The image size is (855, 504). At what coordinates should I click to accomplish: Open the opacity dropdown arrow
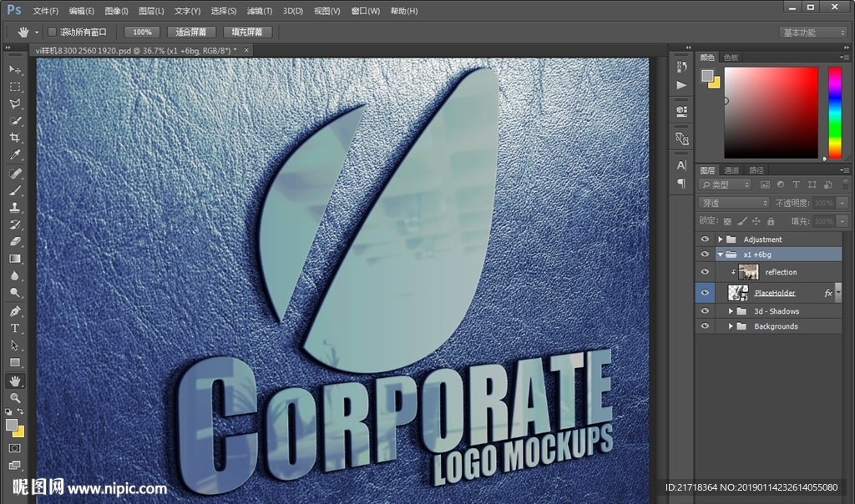click(842, 203)
